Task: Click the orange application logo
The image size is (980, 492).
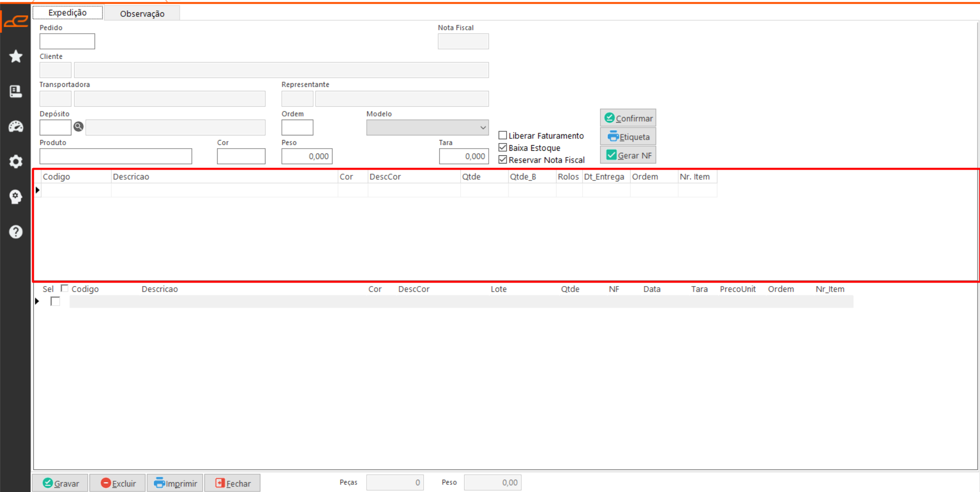Action: pyautogui.click(x=16, y=21)
